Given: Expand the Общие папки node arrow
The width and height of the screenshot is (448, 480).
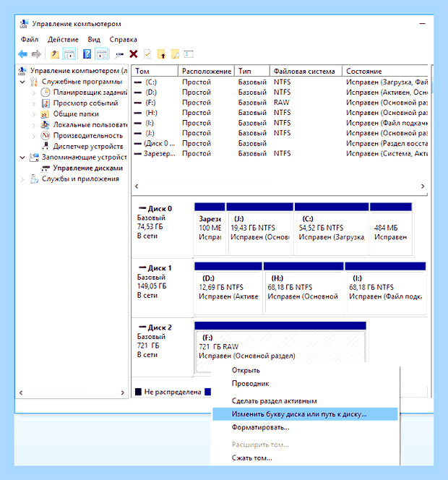Looking at the screenshot, I should [x=34, y=114].
